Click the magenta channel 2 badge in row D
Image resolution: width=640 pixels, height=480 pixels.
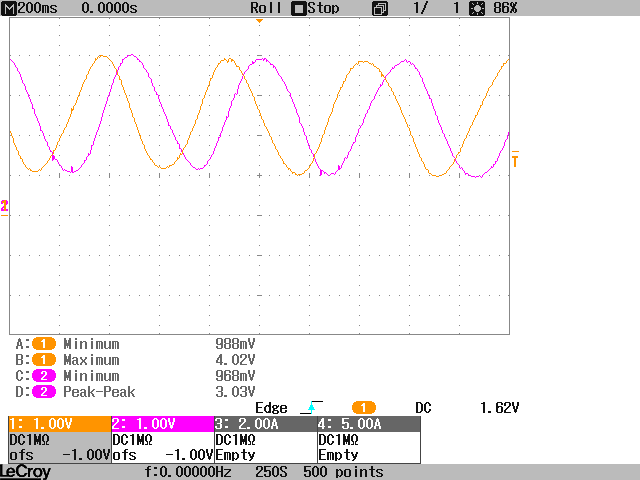tap(44, 392)
